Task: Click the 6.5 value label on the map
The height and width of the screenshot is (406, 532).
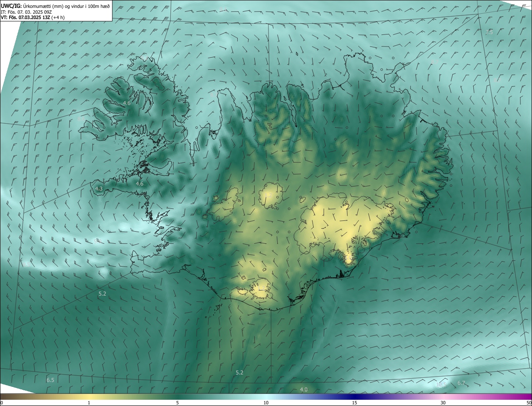Action: (x=50, y=380)
